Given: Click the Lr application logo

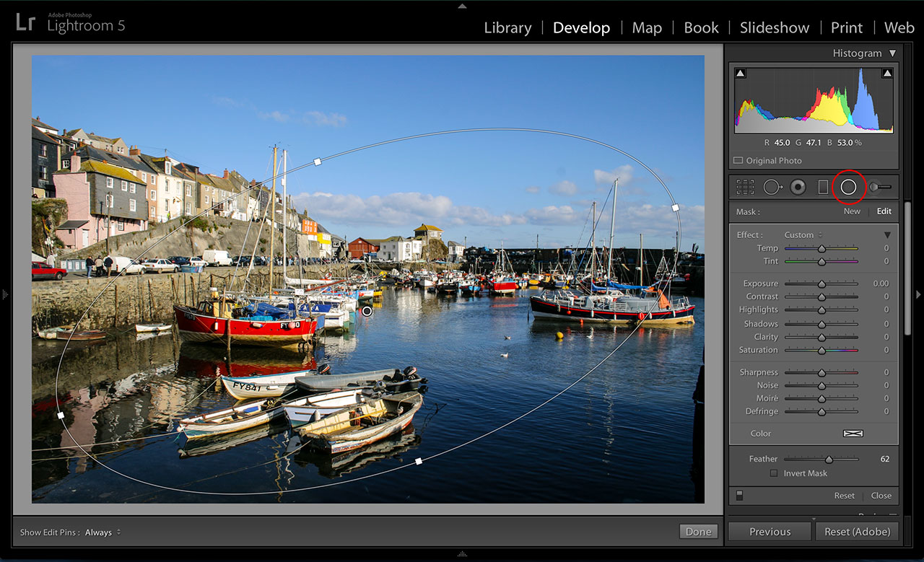Looking at the screenshot, I should click(25, 22).
